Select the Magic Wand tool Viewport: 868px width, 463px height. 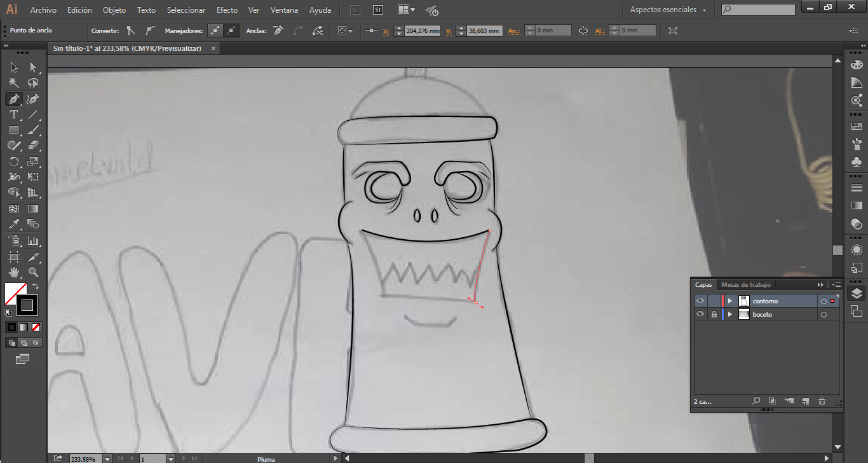tap(13, 83)
